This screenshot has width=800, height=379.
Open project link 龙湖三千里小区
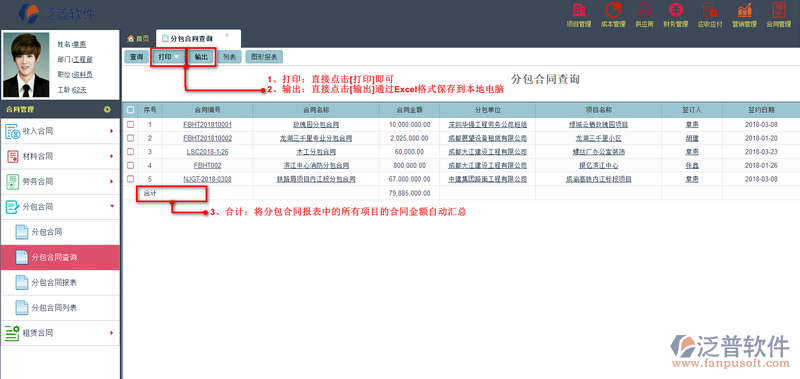point(598,138)
